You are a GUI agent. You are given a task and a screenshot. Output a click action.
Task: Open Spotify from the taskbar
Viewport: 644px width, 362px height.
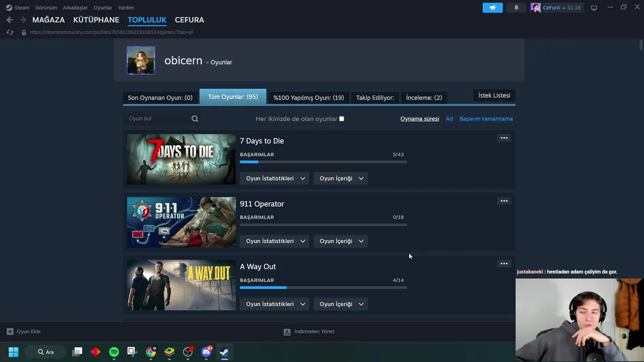(114, 352)
